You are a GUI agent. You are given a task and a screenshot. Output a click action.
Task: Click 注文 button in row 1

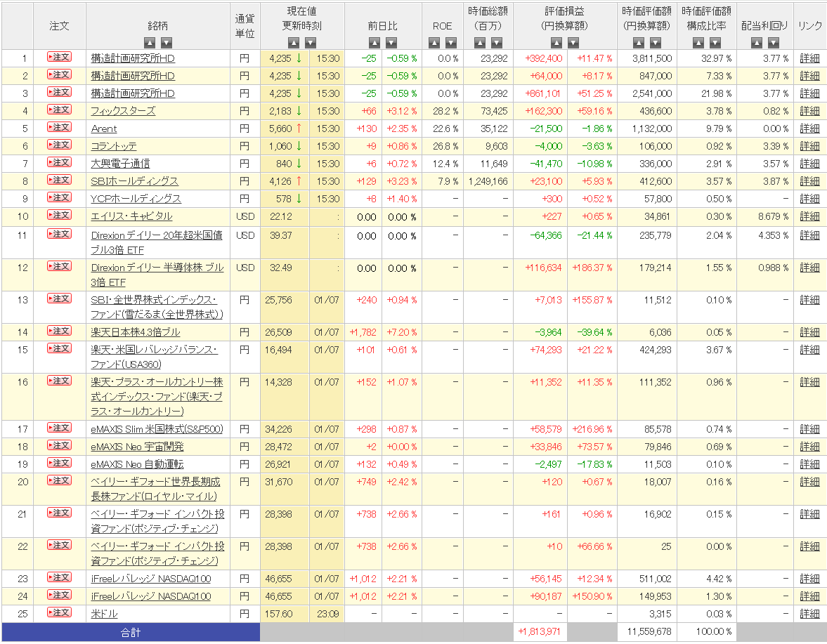(x=59, y=57)
